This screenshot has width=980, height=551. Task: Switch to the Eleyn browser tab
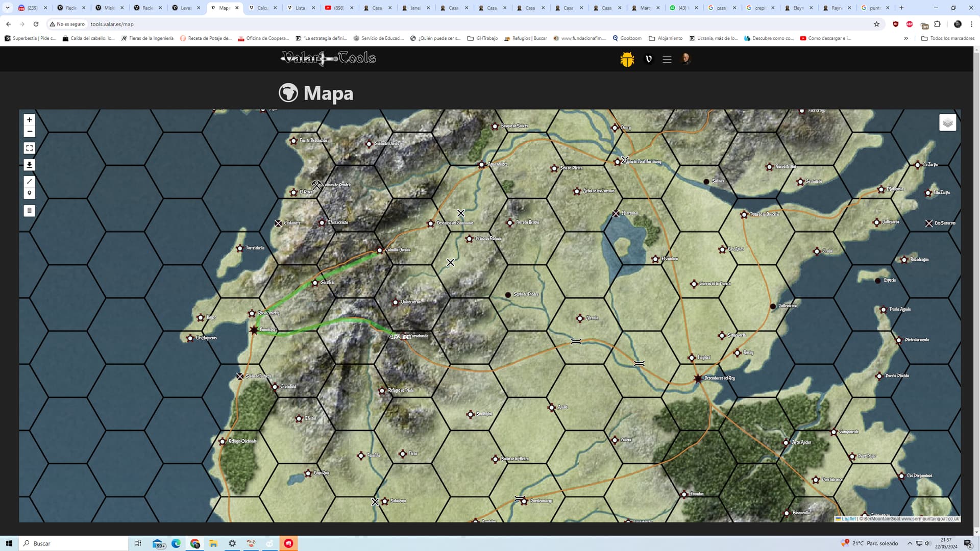tap(798, 8)
